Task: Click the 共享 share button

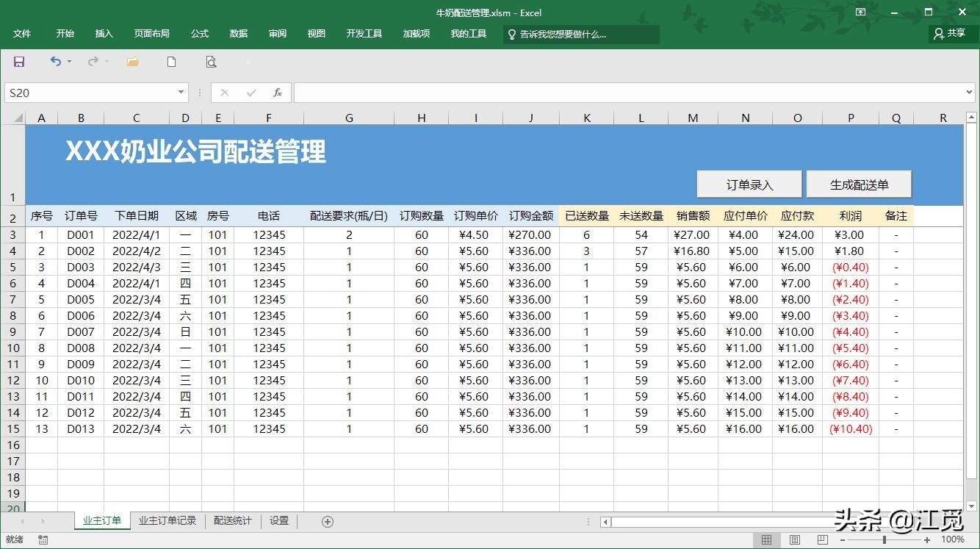Action: tap(949, 34)
